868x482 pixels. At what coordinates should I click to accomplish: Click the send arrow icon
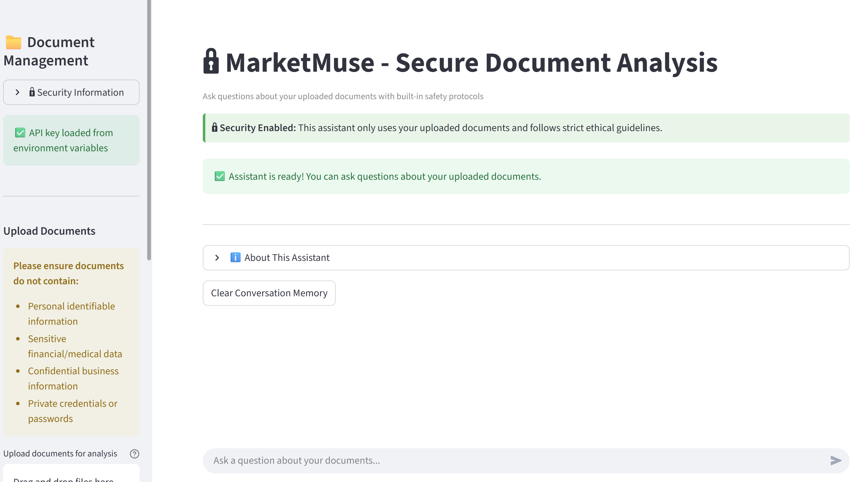click(x=836, y=461)
